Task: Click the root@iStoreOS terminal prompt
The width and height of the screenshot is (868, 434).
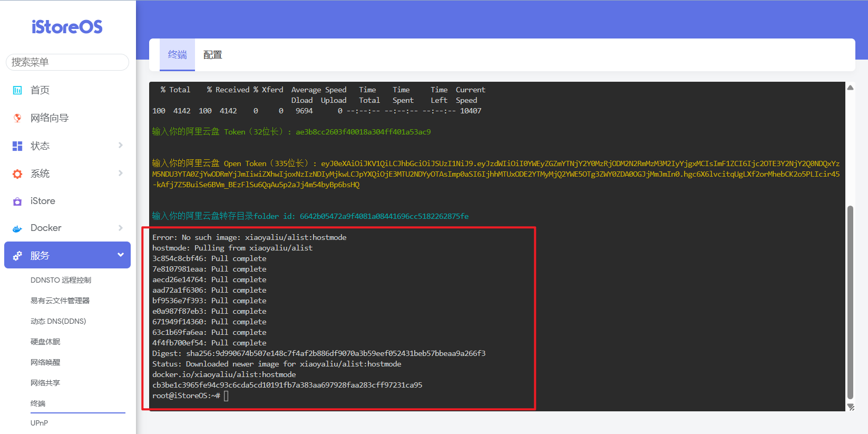Action: (186, 396)
